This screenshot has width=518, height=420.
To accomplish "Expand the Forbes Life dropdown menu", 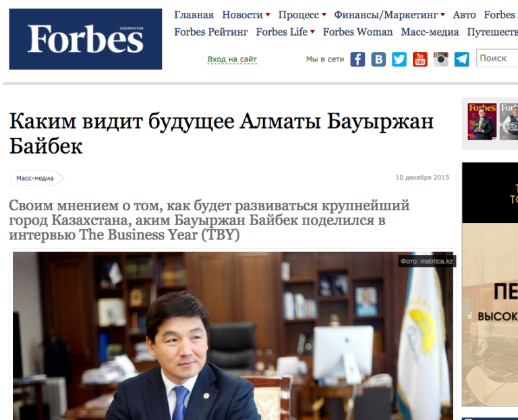I will (285, 32).
